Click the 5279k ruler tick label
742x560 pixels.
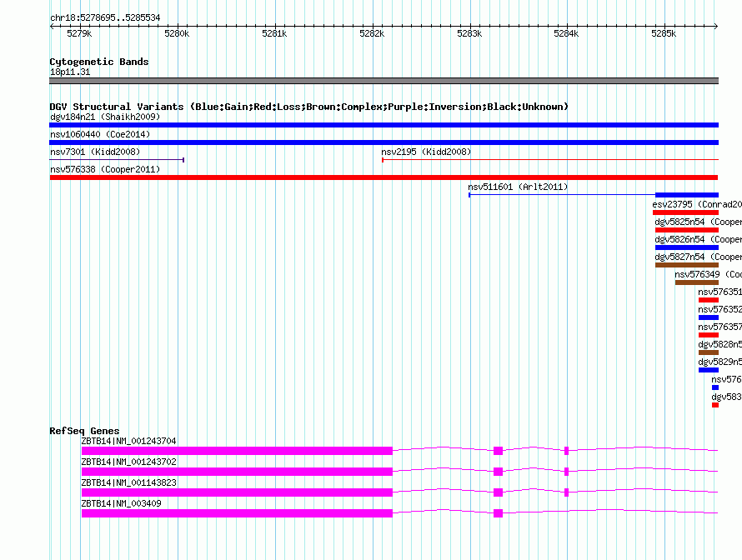click(x=79, y=33)
